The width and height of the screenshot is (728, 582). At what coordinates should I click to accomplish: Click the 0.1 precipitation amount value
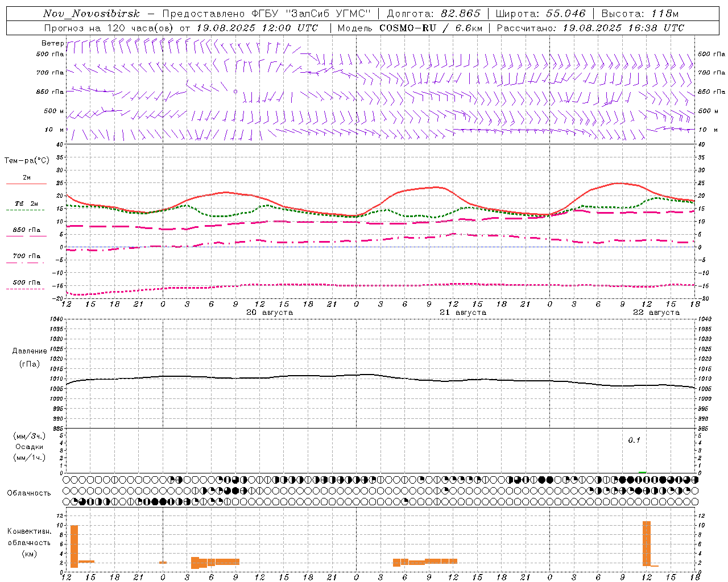(634, 440)
